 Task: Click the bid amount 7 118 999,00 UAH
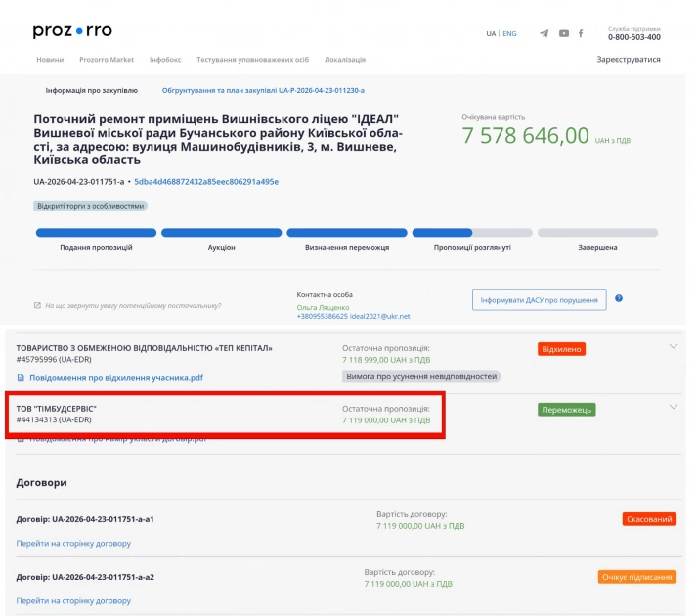[386, 360]
